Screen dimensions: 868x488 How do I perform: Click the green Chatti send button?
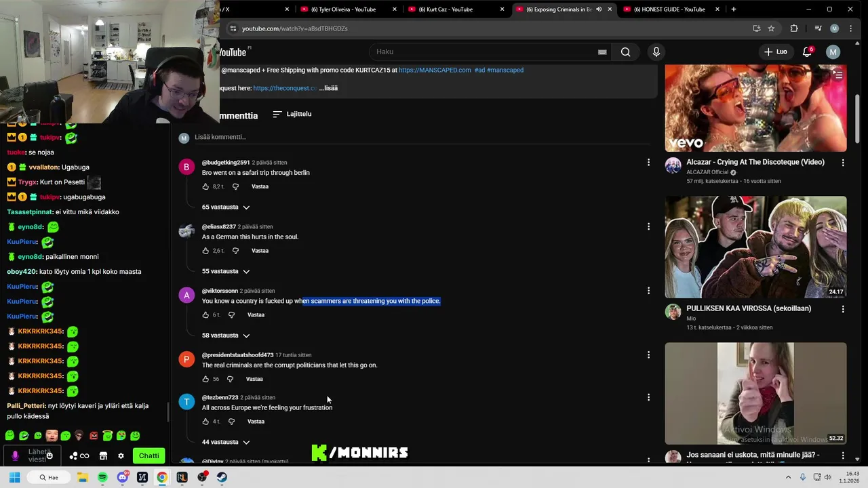tap(149, 456)
